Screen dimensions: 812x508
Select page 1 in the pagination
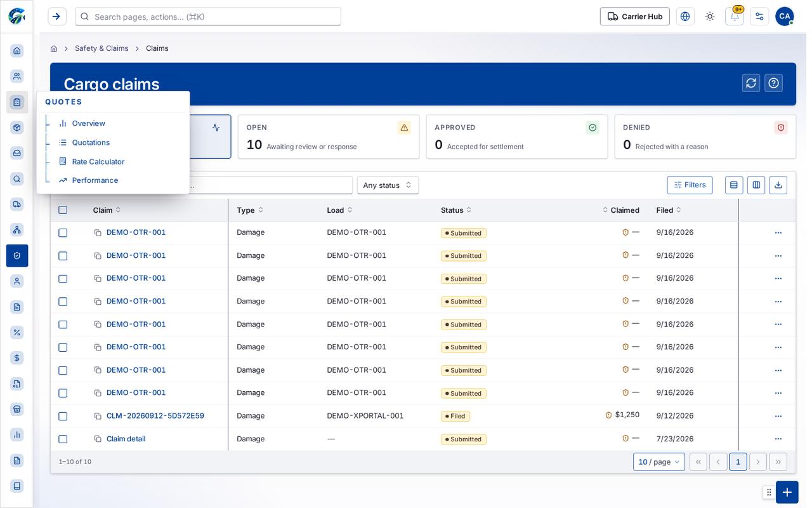(738, 462)
